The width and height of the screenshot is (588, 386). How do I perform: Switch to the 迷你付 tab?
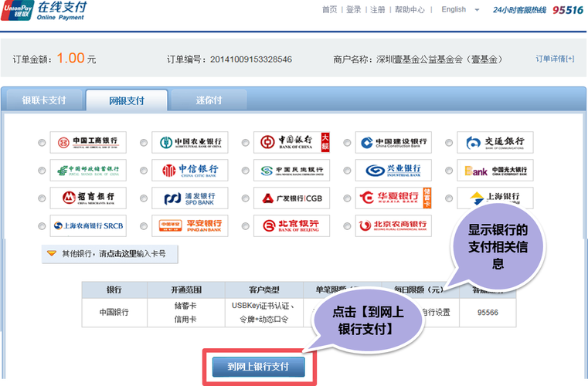tap(209, 100)
